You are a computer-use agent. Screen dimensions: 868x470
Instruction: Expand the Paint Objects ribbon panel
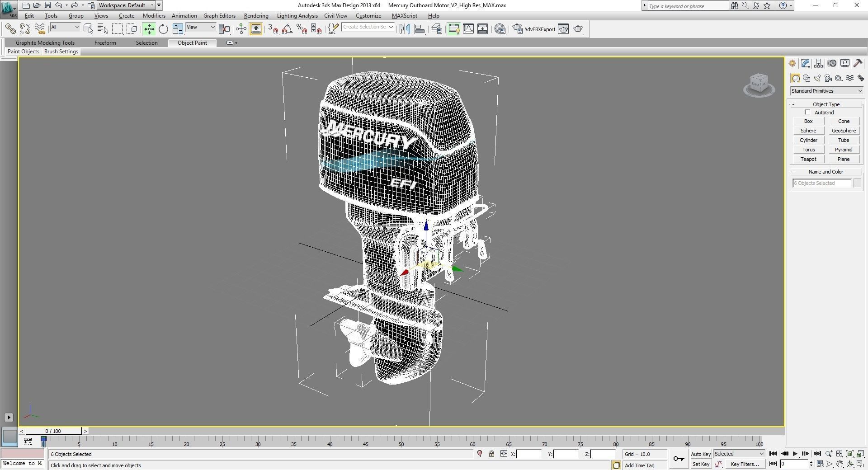point(24,52)
